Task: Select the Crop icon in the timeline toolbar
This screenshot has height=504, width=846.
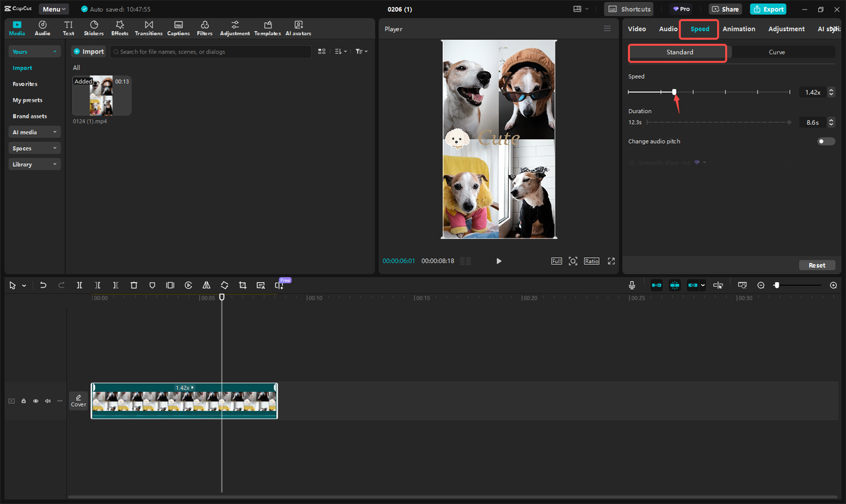Action: (x=243, y=285)
